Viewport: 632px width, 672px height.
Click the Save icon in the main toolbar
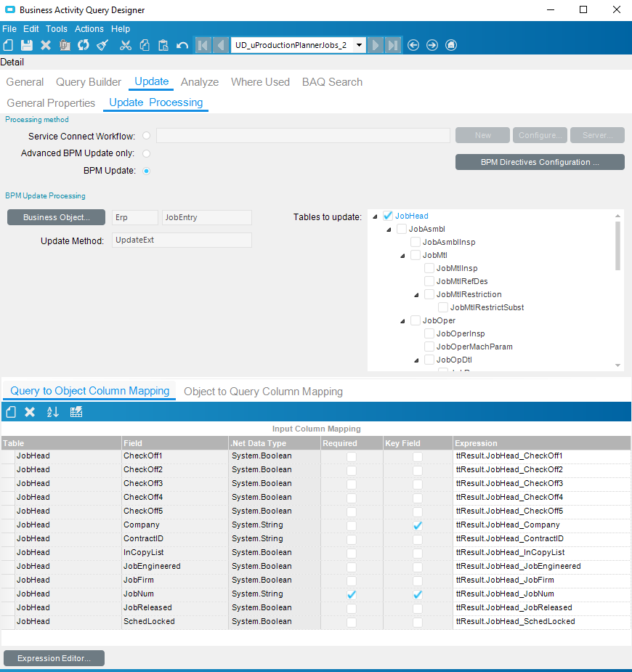pyautogui.click(x=27, y=45)
